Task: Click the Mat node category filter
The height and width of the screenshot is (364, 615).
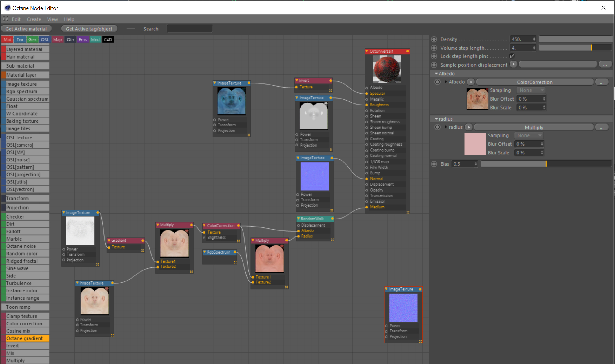Action: pos(8,39)
